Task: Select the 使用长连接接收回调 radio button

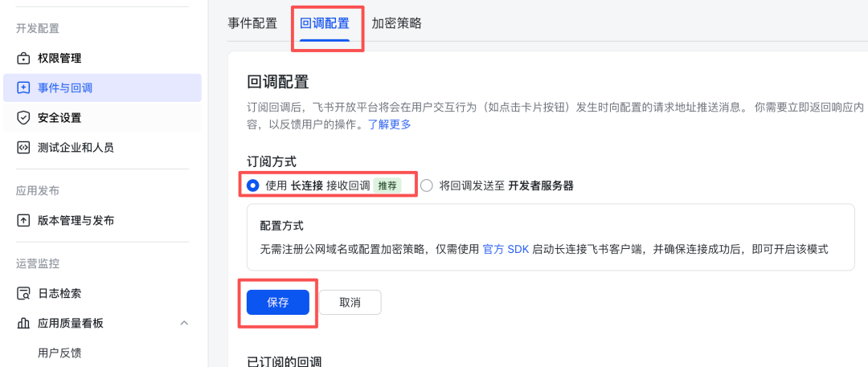Action: pyautogui.click(x=253, y=186)
